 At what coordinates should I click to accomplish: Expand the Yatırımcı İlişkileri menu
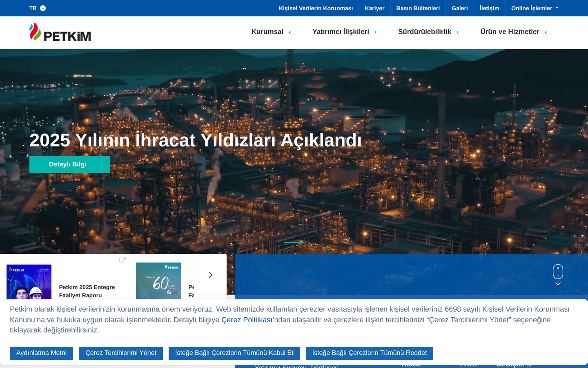coord(344,32)
